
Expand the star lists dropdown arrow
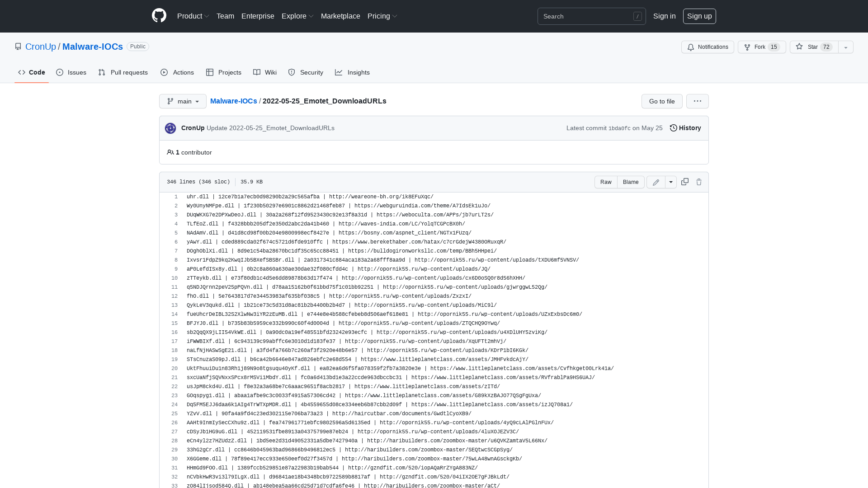846,47
